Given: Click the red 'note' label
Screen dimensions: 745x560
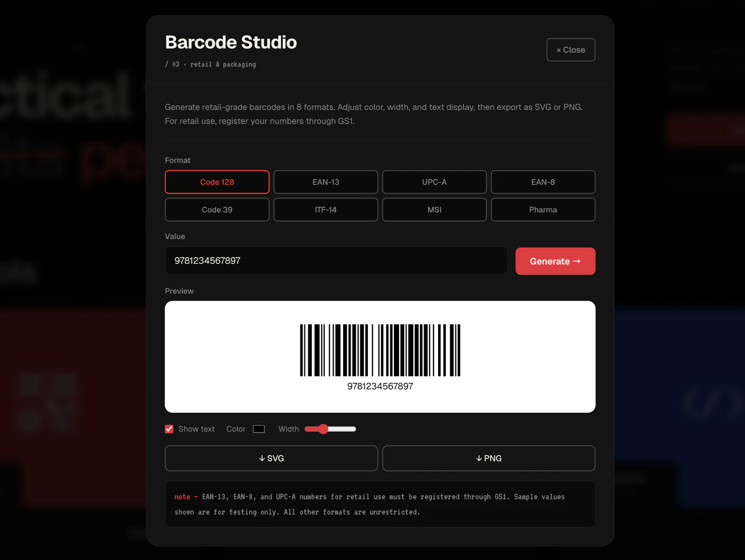Looking at the screenshot, I should (x=182, y=497).
